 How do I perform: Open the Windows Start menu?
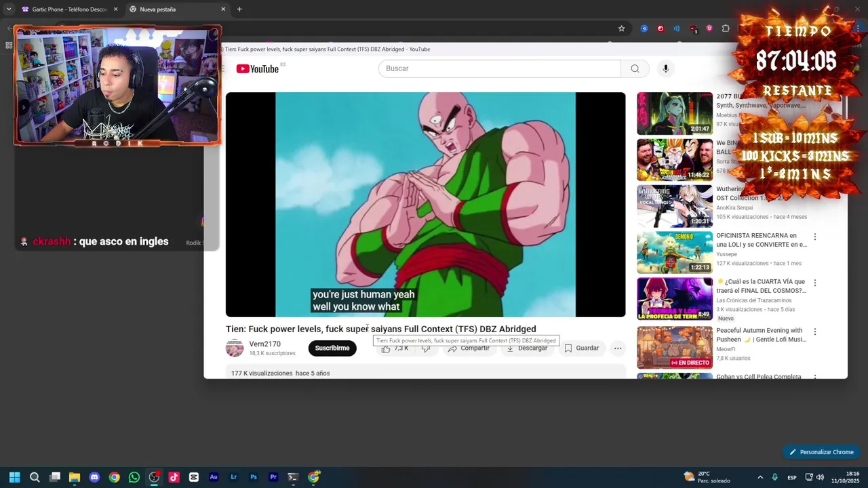[x=15, y=477]
